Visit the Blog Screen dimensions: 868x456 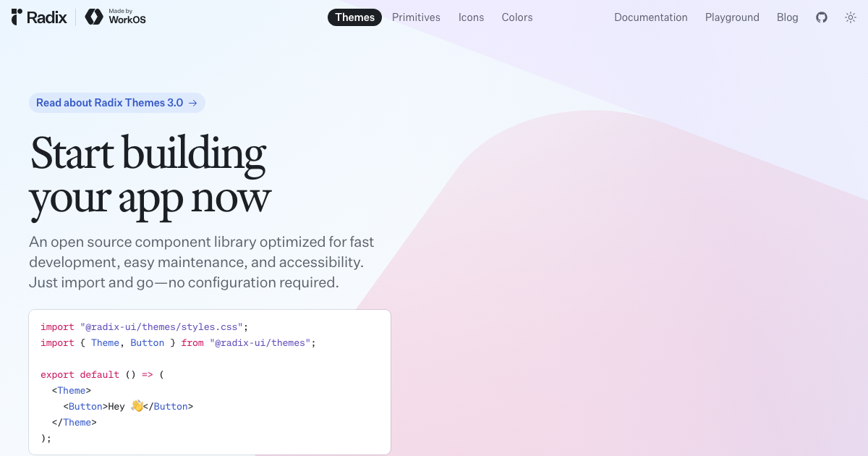pos(787,17)
